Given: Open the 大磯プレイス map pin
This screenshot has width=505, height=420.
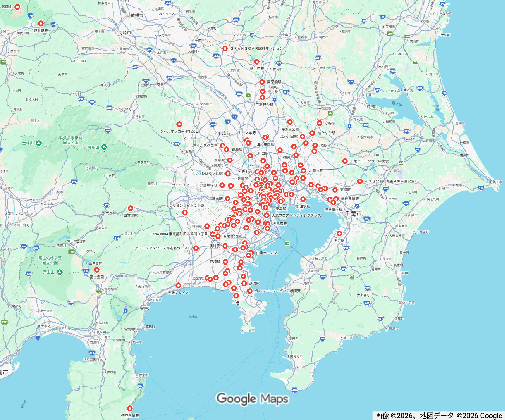Looking at the screenshot, I should (178, 285).
